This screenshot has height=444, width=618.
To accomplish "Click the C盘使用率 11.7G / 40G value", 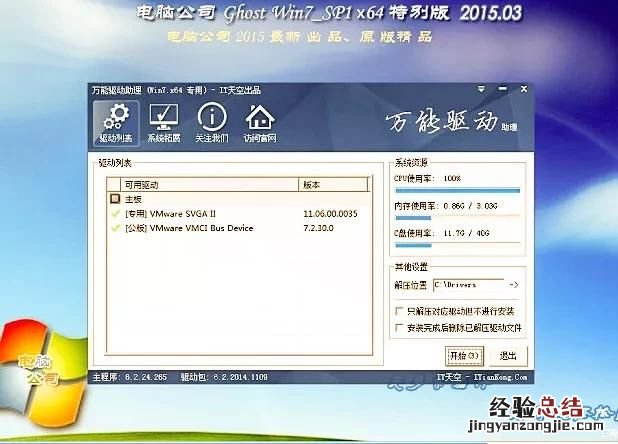I will pos(466,233).
